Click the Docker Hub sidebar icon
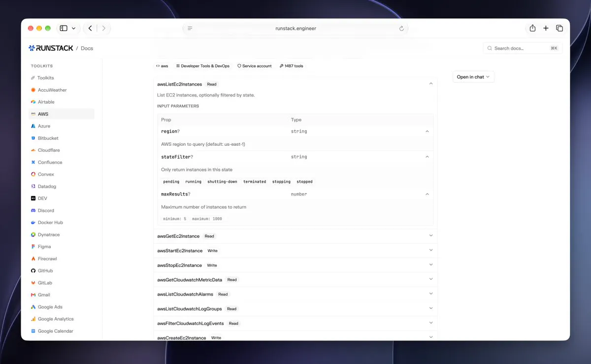The width and height of the screenshot is (591, 364). [33, 223]
